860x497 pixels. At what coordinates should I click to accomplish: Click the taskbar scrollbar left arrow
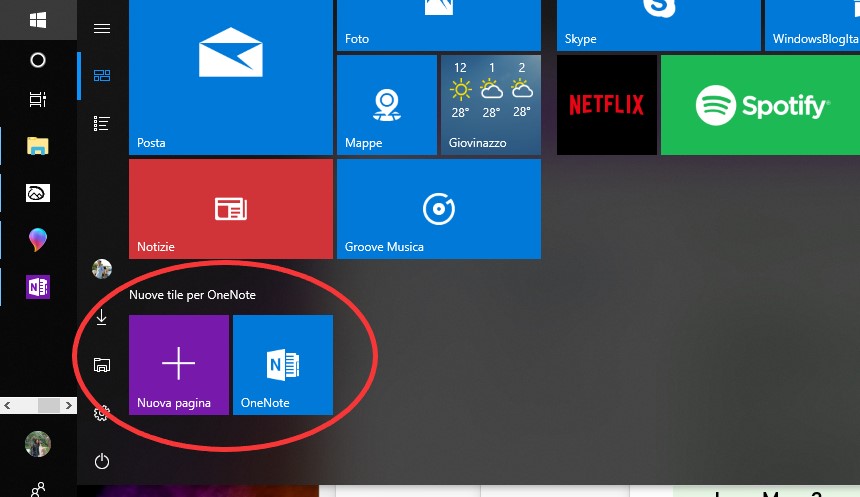(7, 405)
